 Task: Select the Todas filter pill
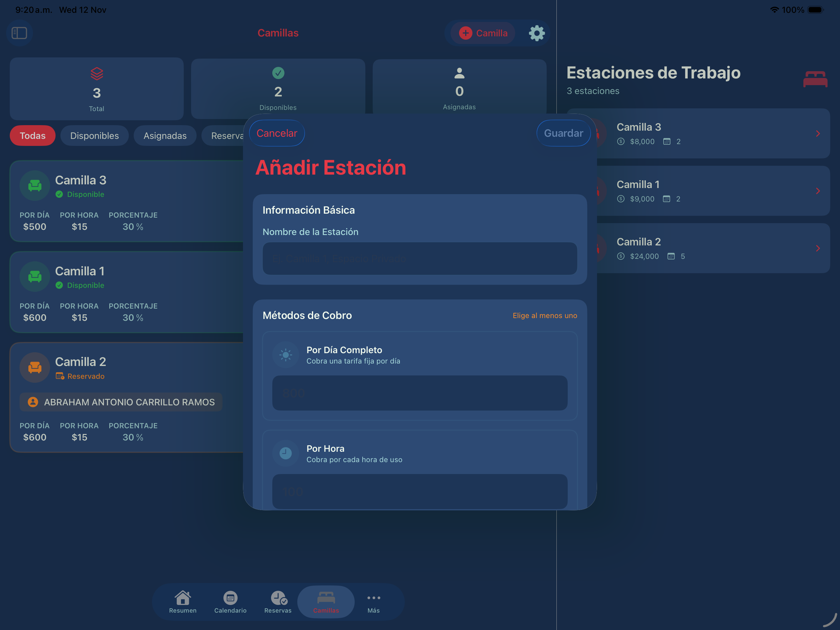[33, 136]
